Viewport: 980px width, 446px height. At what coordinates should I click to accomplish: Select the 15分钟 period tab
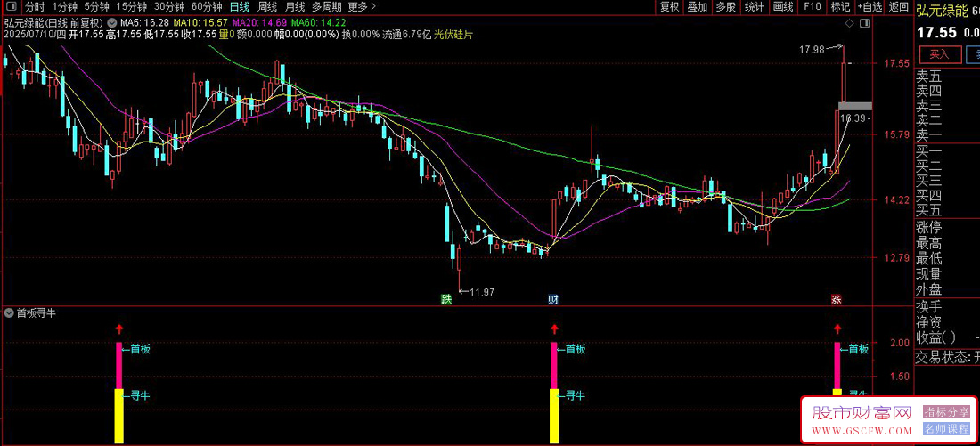[x=132, y=7]
